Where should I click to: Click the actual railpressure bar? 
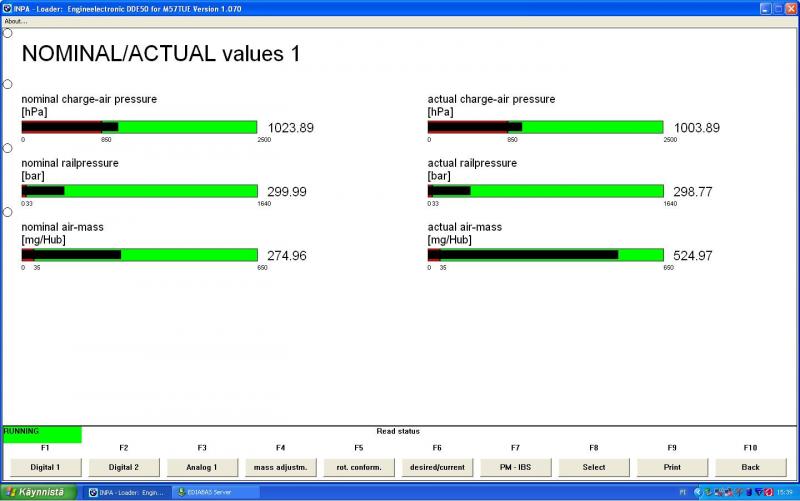[x=545, y=191]
